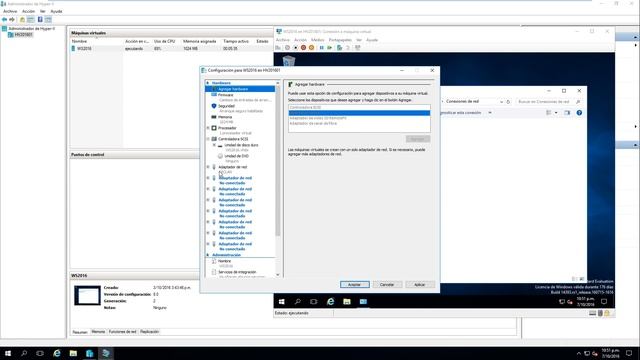Refresh Conexiones de red address bar
Screen dimensions: 640x360
[x=508, y=102]
